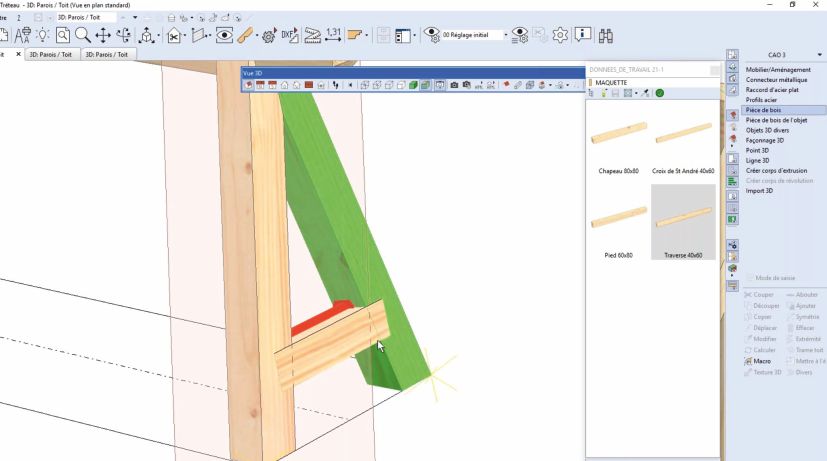Select the magnifier zoom tool

point(82,35)
